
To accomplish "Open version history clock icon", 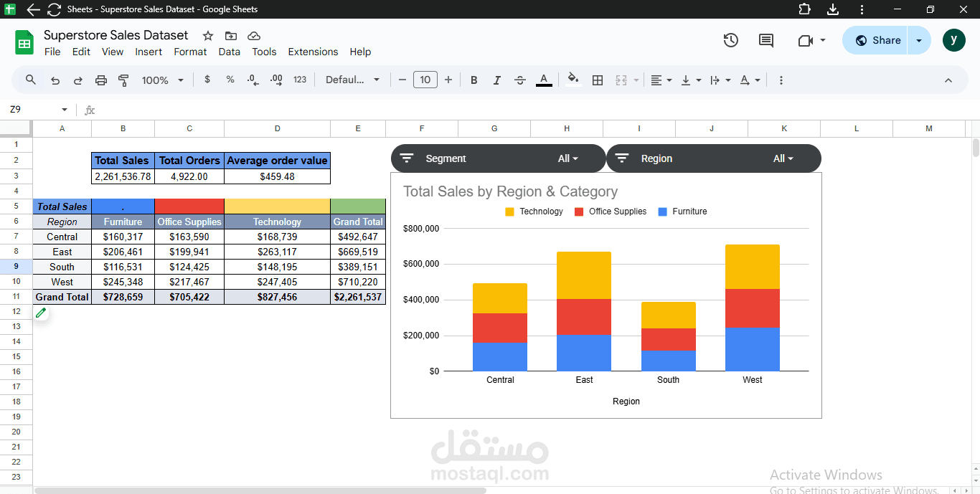I will pyautogui.click(x=730, y=40).
